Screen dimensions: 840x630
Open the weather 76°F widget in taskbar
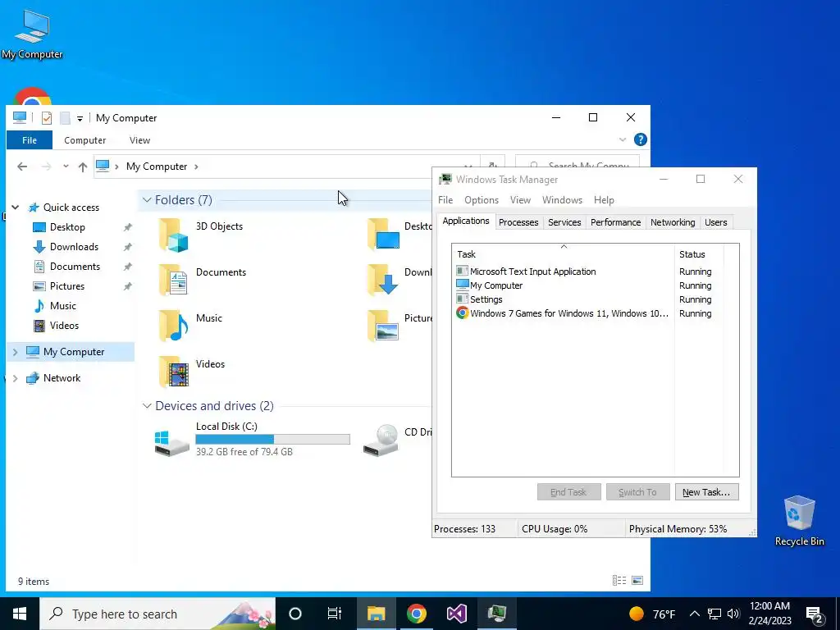(652, 614)
